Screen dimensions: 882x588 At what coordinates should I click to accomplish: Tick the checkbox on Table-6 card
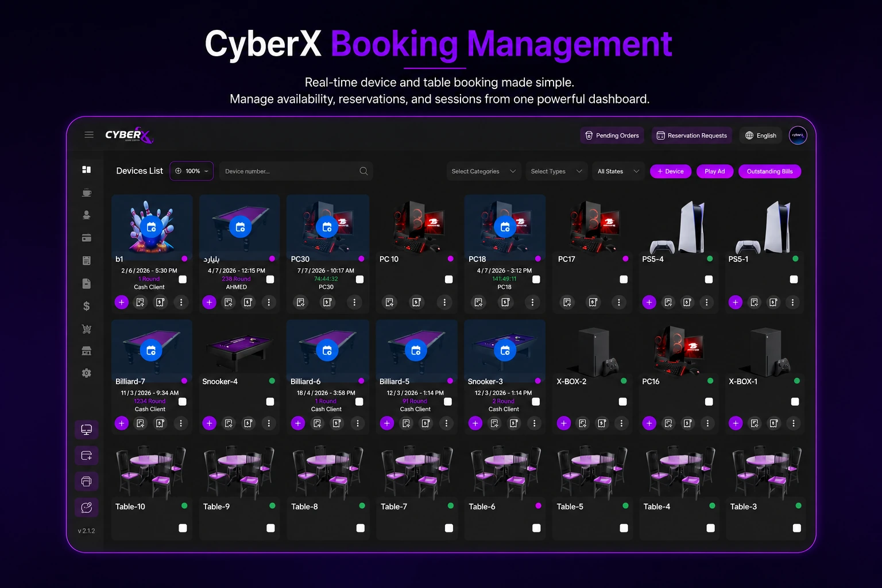click(x=536, y=528)
